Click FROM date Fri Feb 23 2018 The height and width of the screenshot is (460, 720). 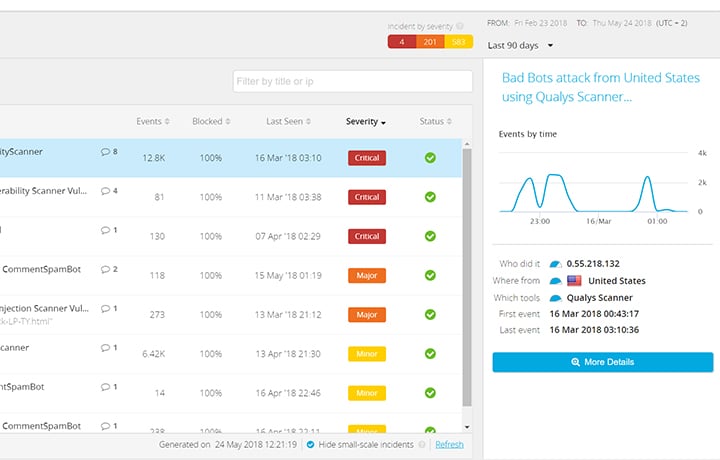[x=540, y=23]
